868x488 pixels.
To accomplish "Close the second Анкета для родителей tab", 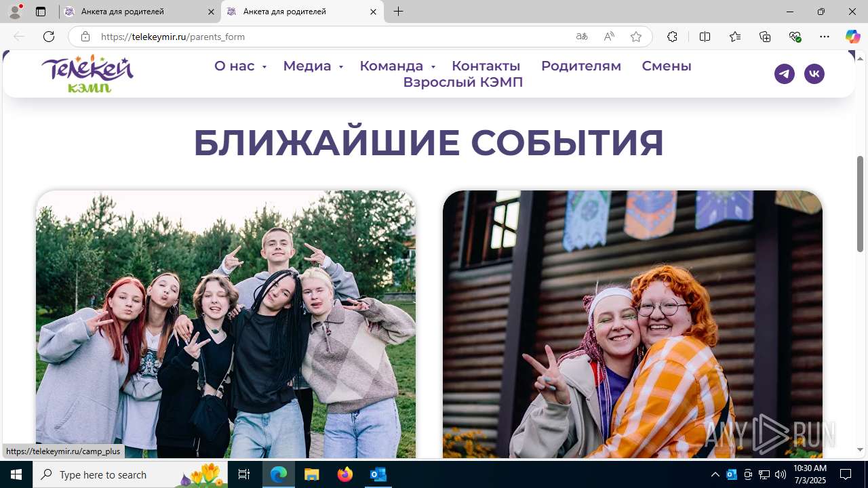I will (373, 12).
